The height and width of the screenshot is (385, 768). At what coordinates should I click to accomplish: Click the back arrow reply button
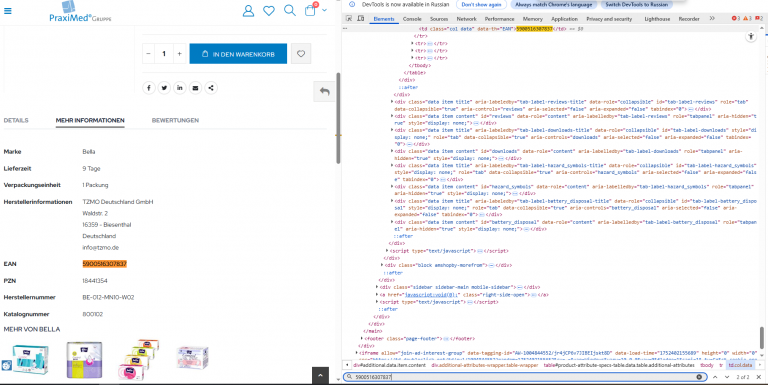(x=324, y=92)
